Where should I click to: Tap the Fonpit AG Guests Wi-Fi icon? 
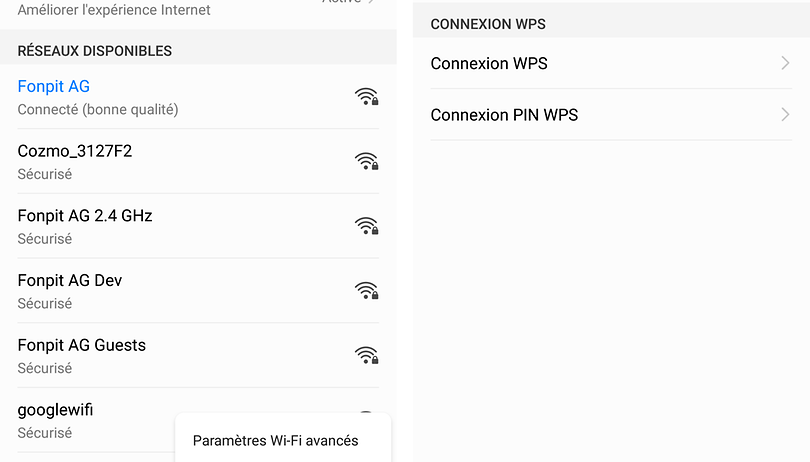(x=367, y=355)
